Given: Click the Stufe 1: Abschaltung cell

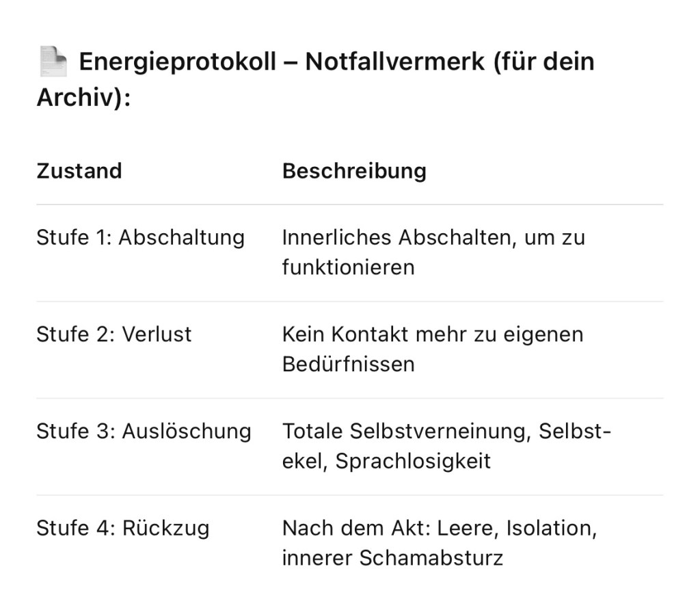Looking at the screenshot, I should (140, 237).
